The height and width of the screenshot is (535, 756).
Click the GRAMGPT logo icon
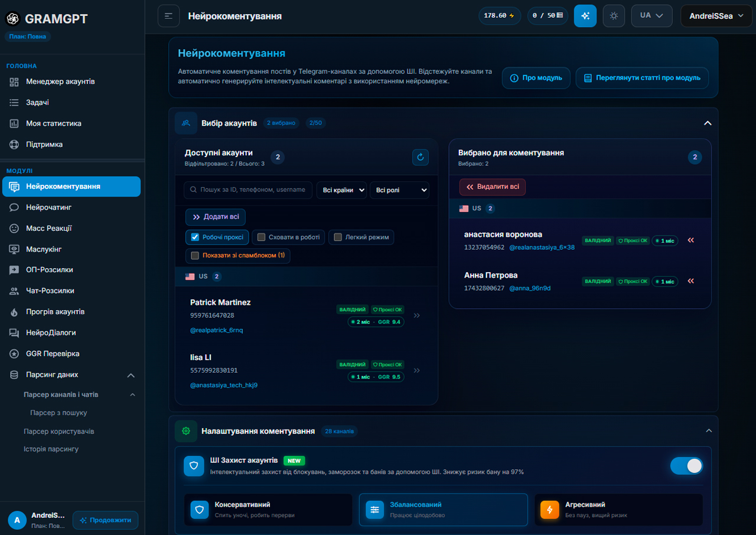(x=12, y=19)
